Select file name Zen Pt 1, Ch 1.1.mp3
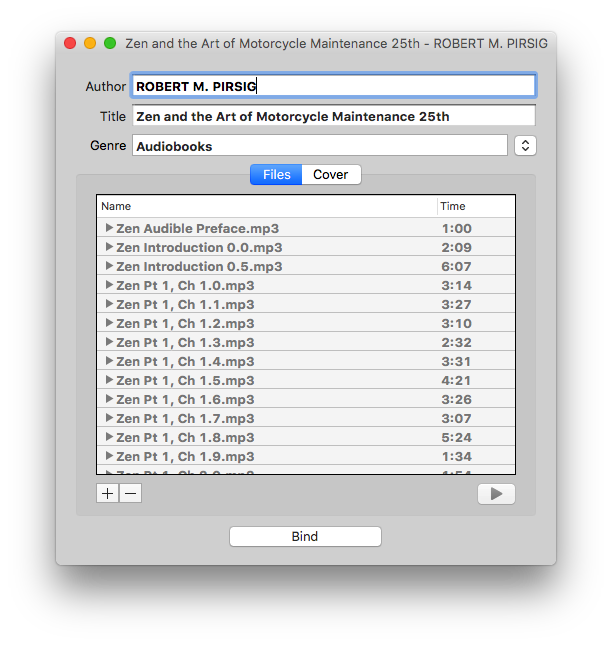612x645 pixels. [x=185, y=304]
